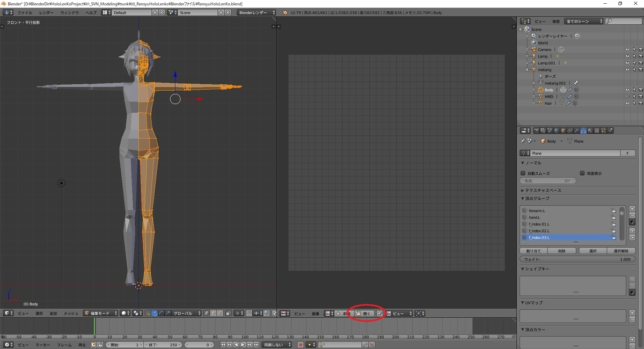Enable 両面表示 checkbox
644x349 pixels.
[582, 173]
